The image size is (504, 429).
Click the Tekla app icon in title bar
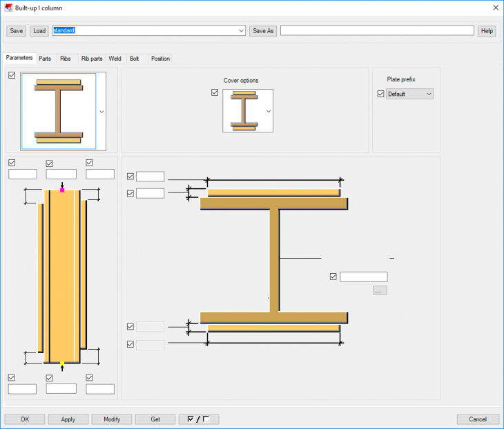click(9, 8)
